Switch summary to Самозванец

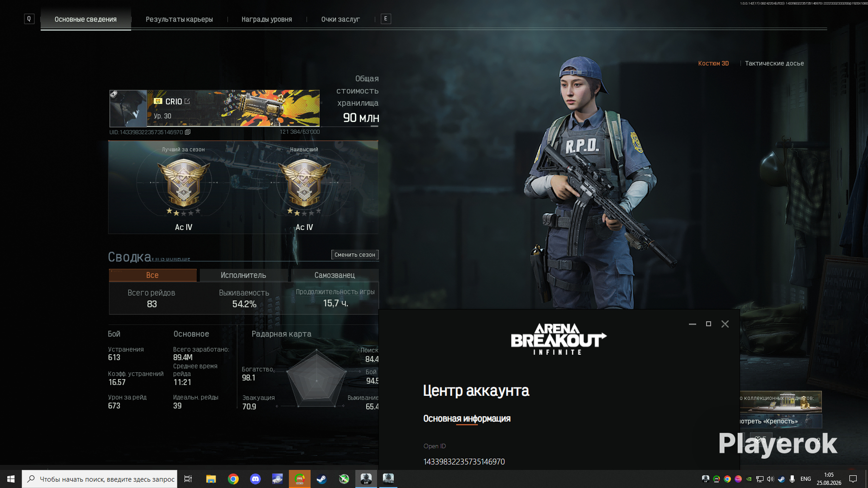click(x=334, y=275)
